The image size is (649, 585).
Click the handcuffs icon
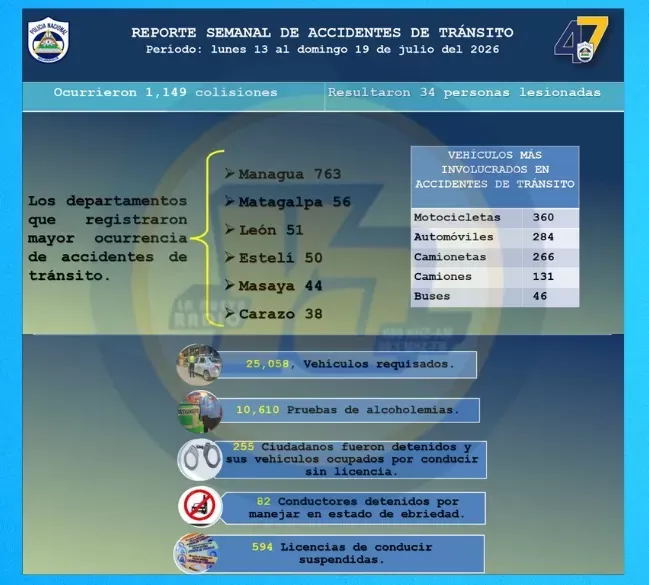(x=200, y=459)
